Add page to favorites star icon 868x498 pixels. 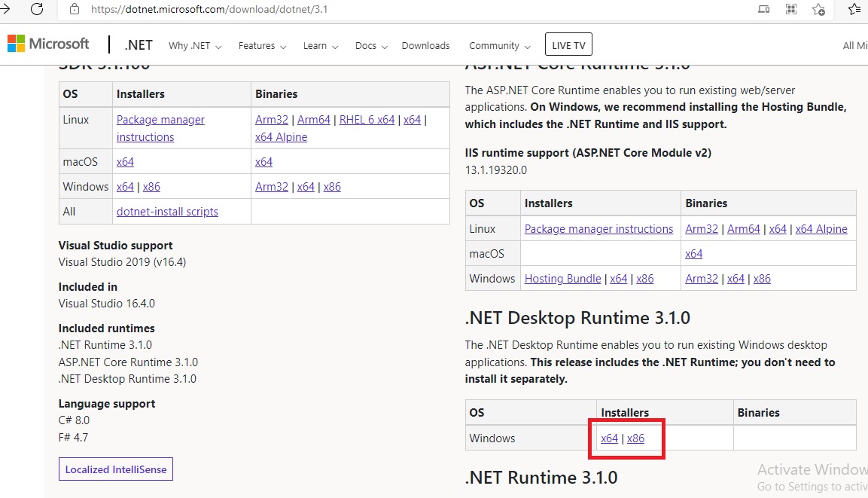818,9
